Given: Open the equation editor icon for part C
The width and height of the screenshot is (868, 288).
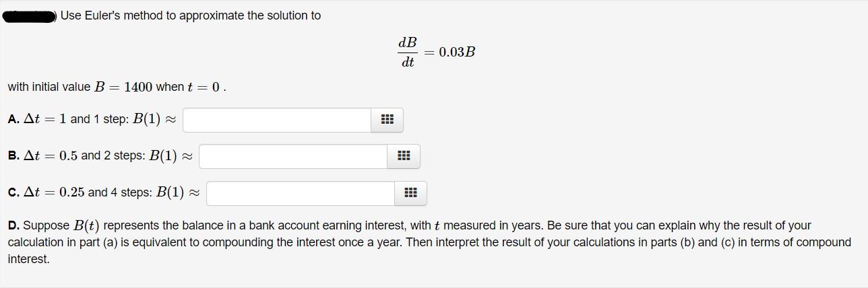Looking at the screenshot, I should click(x=410, y=193).
